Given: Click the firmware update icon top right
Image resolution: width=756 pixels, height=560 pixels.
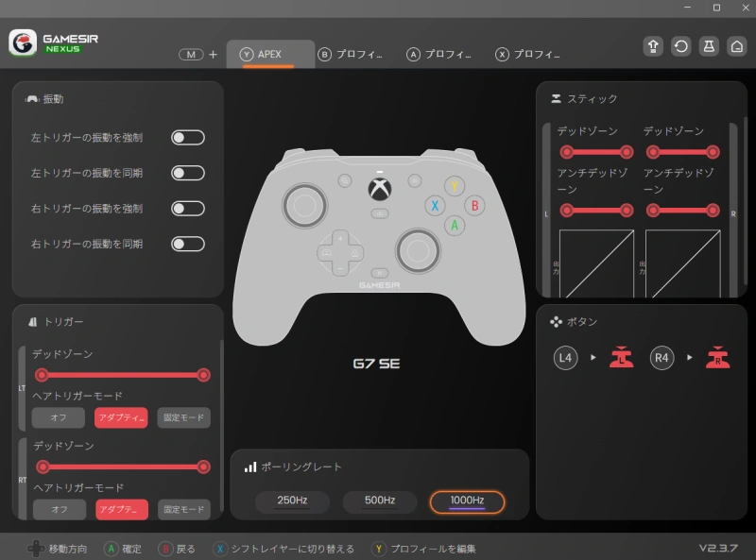Looking at the screenshot, I should [652, 45].
